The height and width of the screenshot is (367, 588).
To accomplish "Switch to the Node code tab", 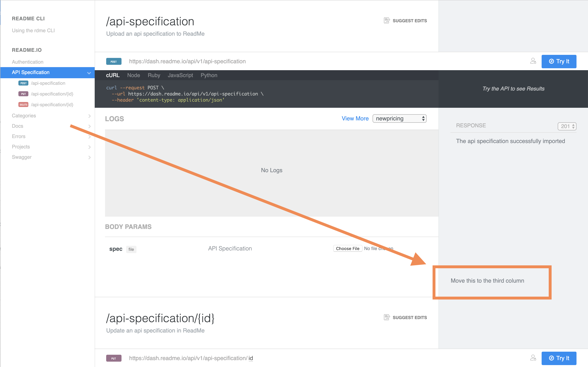I will pos(133,75).
